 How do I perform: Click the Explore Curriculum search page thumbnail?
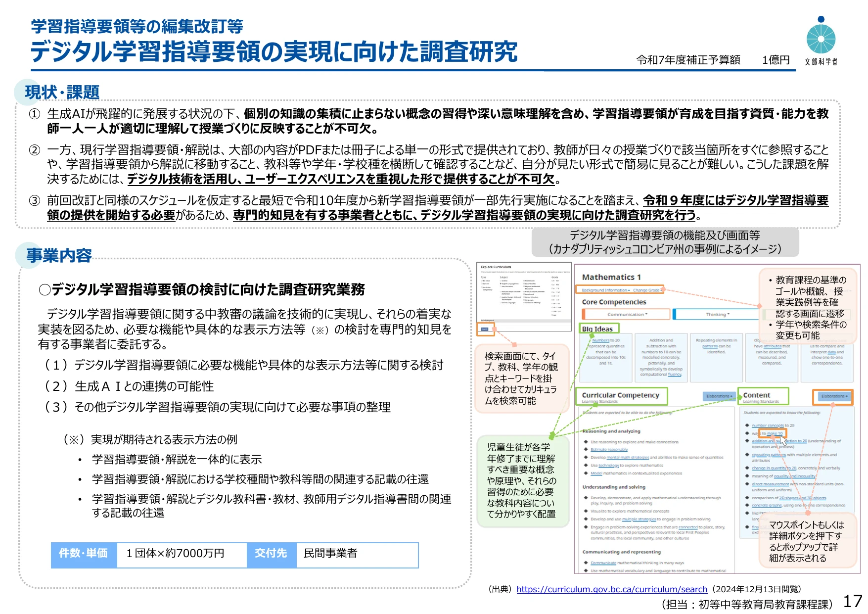click(524, 296)
